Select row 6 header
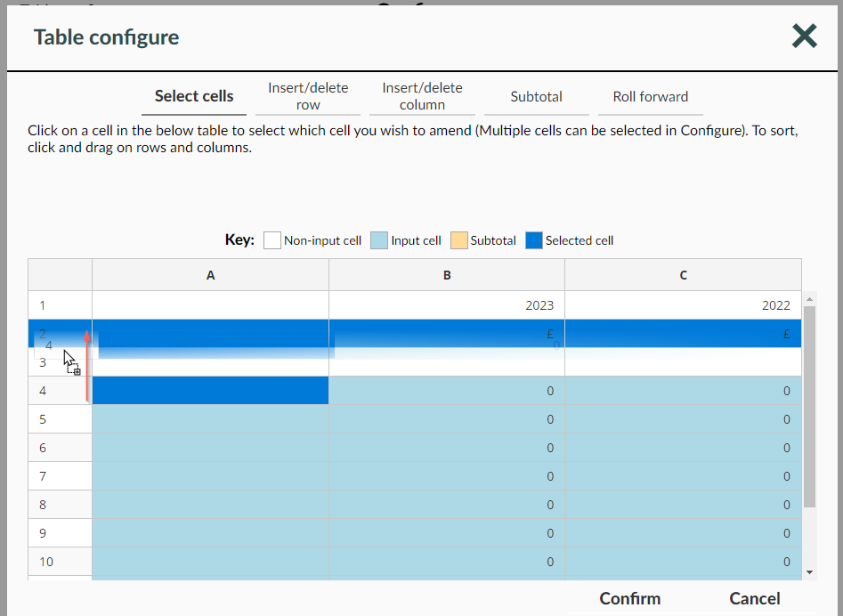843x616 pixels. click(60, 448)
